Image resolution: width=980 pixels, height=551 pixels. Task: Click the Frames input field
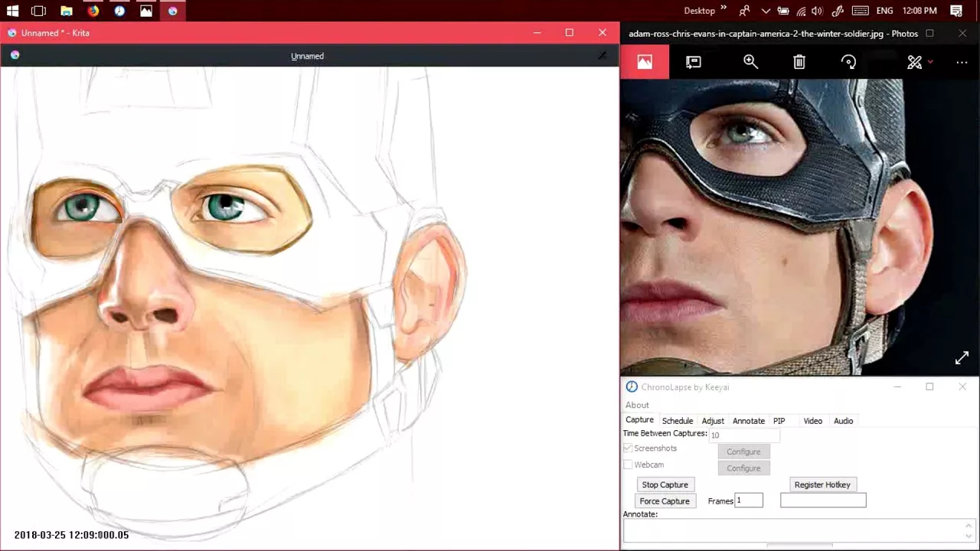point(749,500)
